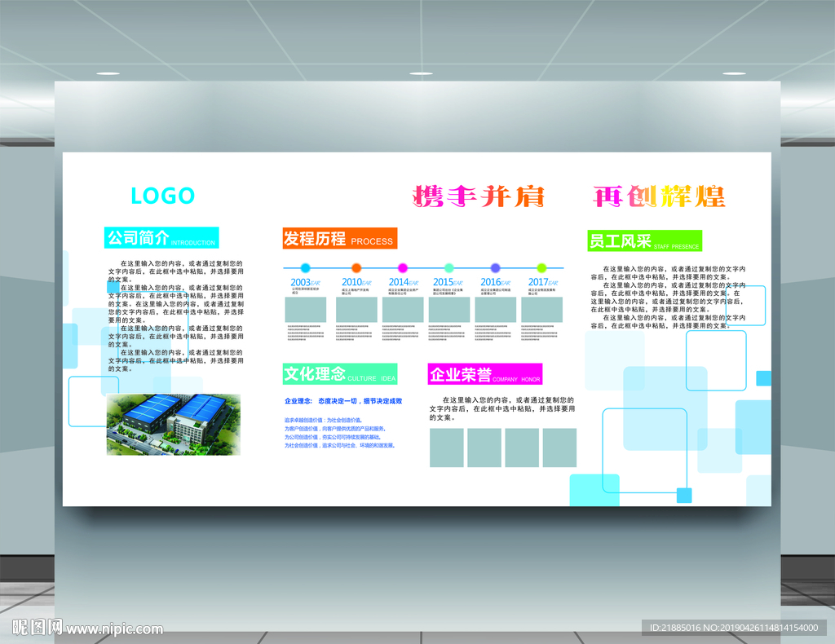Image resolution: width=835 pixels, height=644 pixels.
Task: Select the 为客户创造价值 text line
Action: click(x=335, y=429)
